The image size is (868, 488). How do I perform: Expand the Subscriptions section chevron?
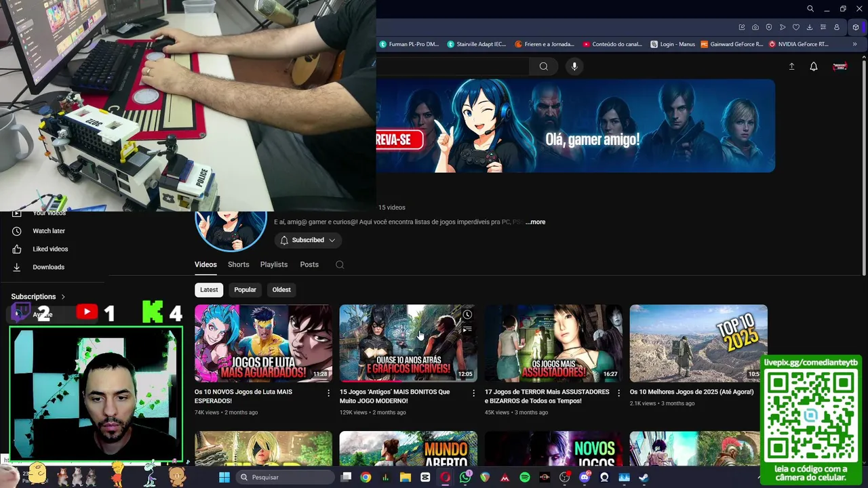63,297
